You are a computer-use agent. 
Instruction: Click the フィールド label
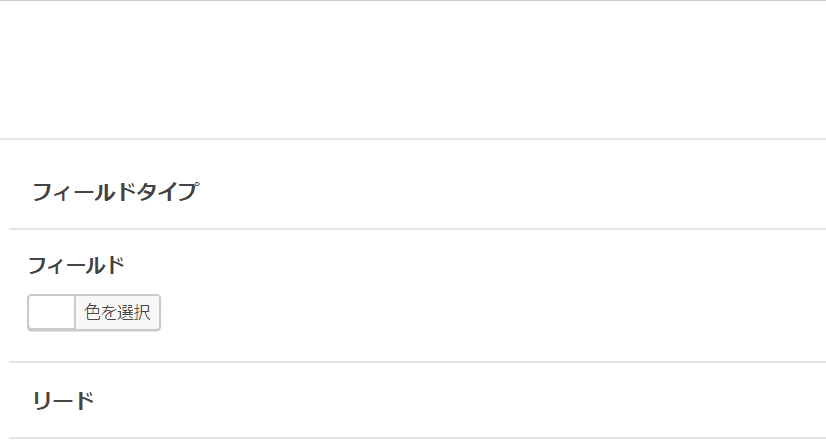click(76, 266)
